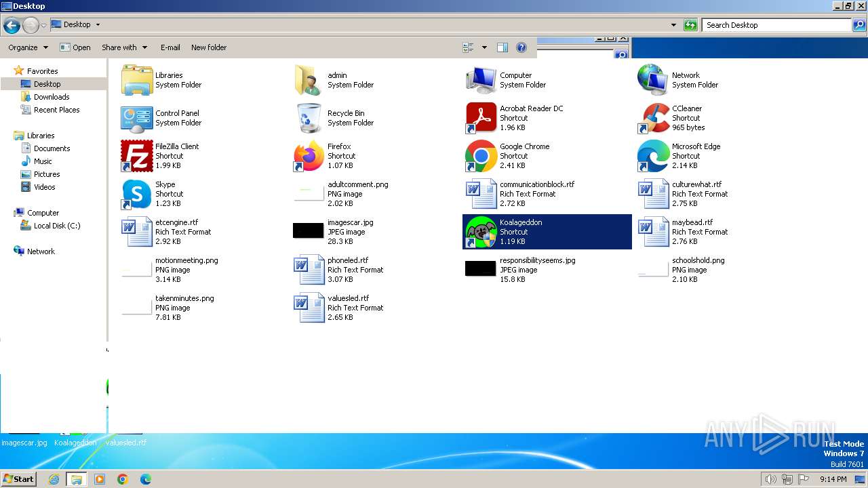
Task: Click the New folder button
Action: [x=209, y=47]
